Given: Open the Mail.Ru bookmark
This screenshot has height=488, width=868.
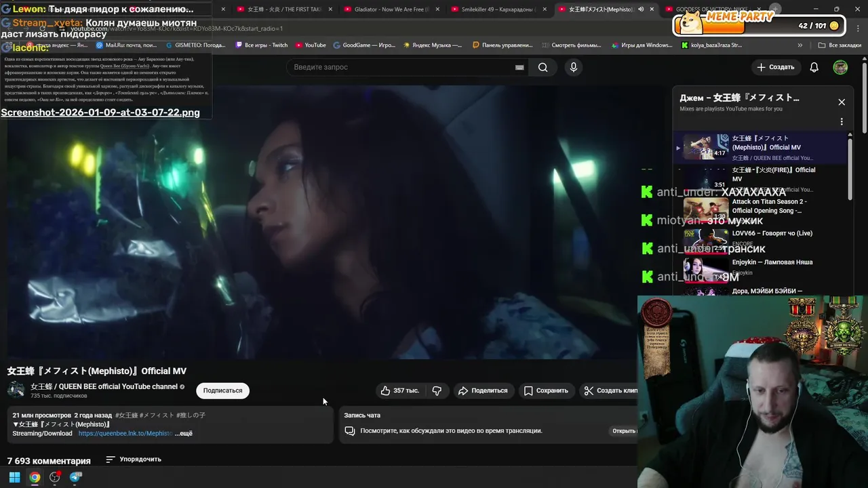Looking at the screenshot, I should [126, 45].
